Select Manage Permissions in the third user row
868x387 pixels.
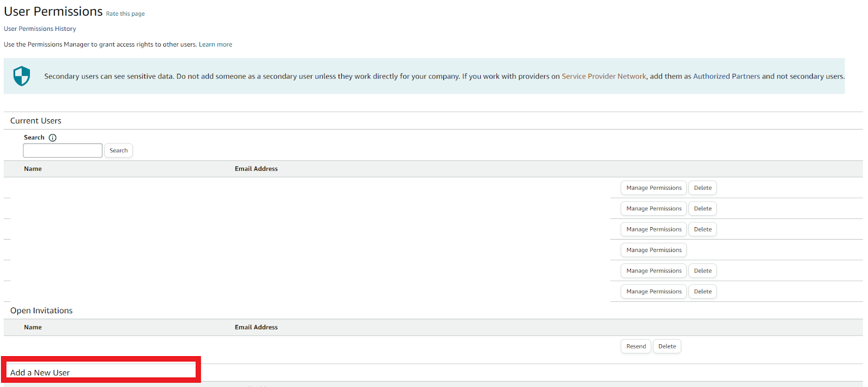pos(654,229)
